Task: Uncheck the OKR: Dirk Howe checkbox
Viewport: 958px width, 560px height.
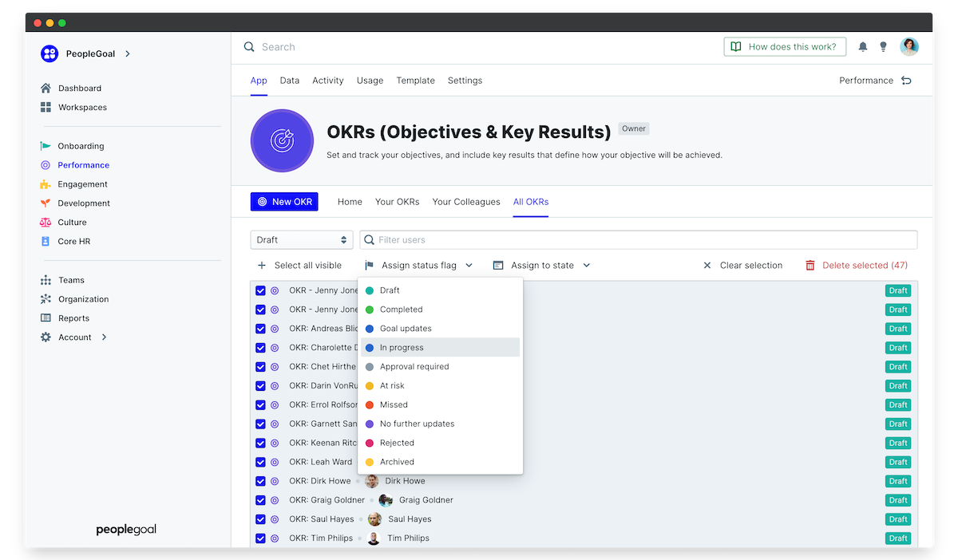Action: (x=260, y=481)
